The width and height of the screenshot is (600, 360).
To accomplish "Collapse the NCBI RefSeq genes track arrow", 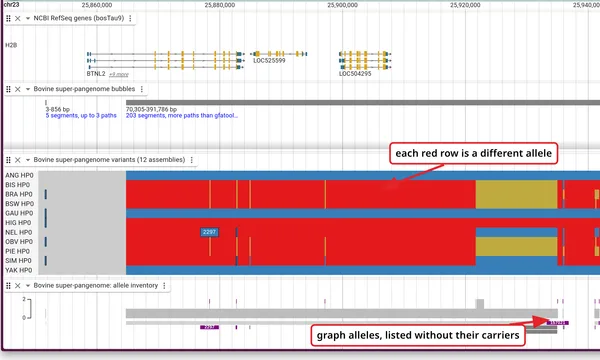I will [28, 18].
